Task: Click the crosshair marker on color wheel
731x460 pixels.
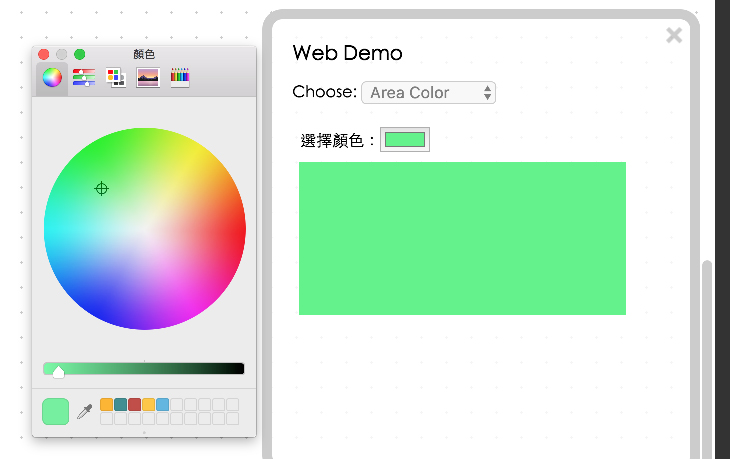Action: 101,189
